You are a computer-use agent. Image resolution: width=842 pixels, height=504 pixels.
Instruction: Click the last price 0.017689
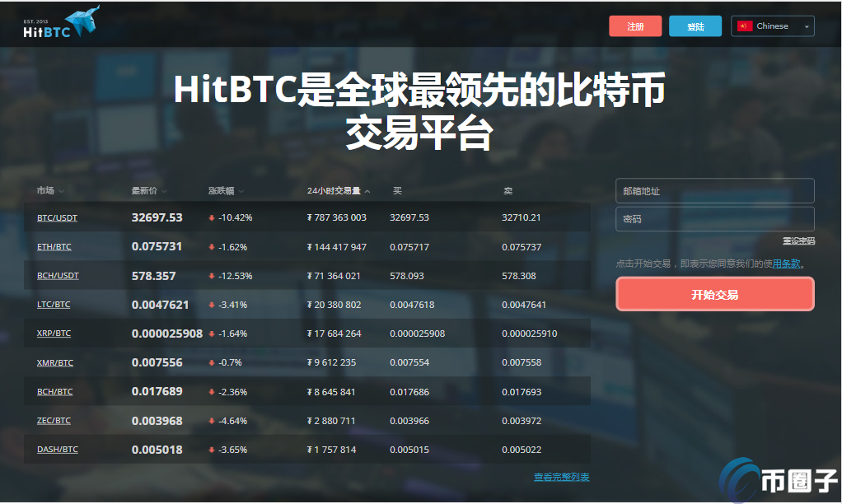point(157,391)
